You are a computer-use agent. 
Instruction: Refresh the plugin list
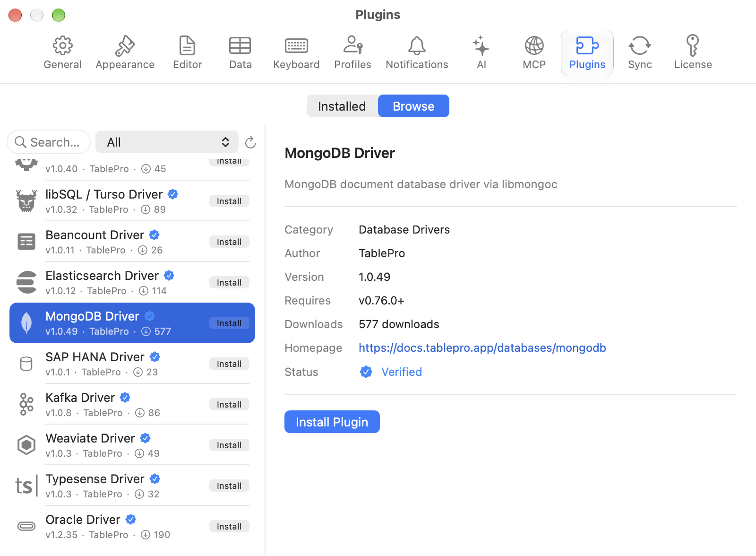coord(250,142)
